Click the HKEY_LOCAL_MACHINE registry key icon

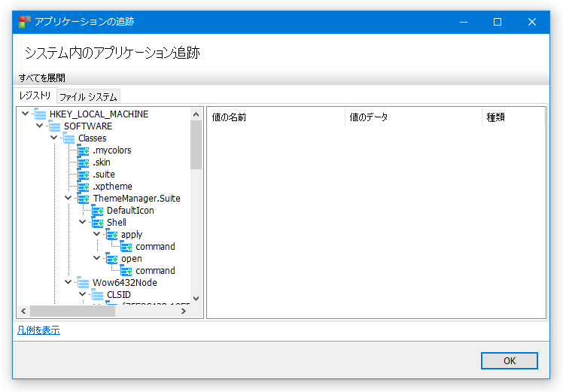point(40,114)
